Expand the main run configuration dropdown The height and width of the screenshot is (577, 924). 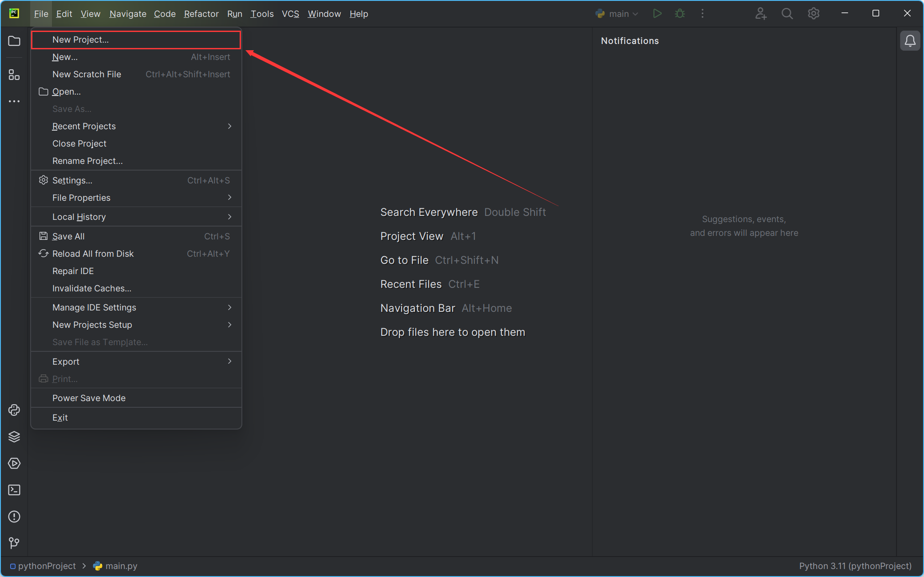point(617,14)
